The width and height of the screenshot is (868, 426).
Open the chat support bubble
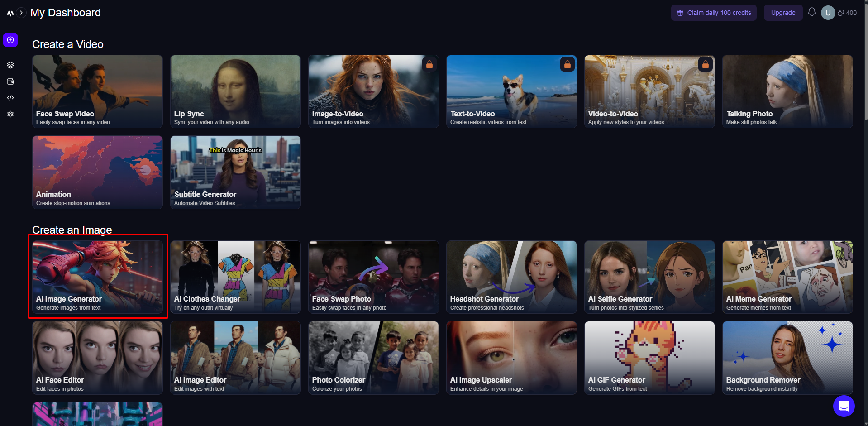pos(844,406)
